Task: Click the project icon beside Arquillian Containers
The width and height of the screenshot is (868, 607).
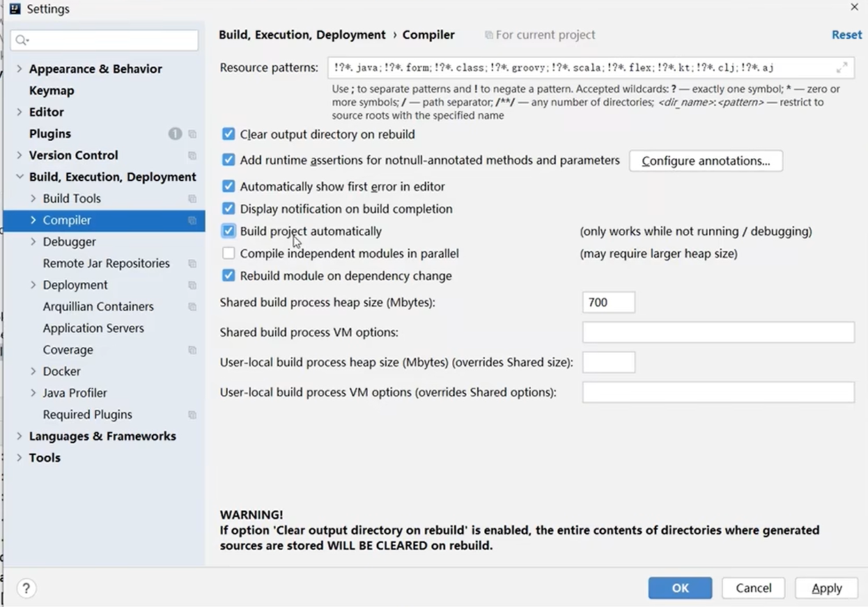Action: click(192, 307)
